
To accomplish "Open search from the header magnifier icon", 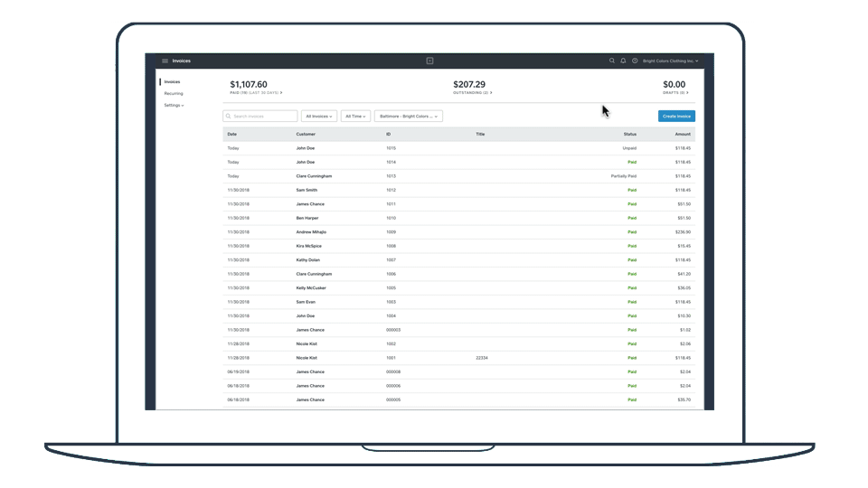I will pos(612,61).
